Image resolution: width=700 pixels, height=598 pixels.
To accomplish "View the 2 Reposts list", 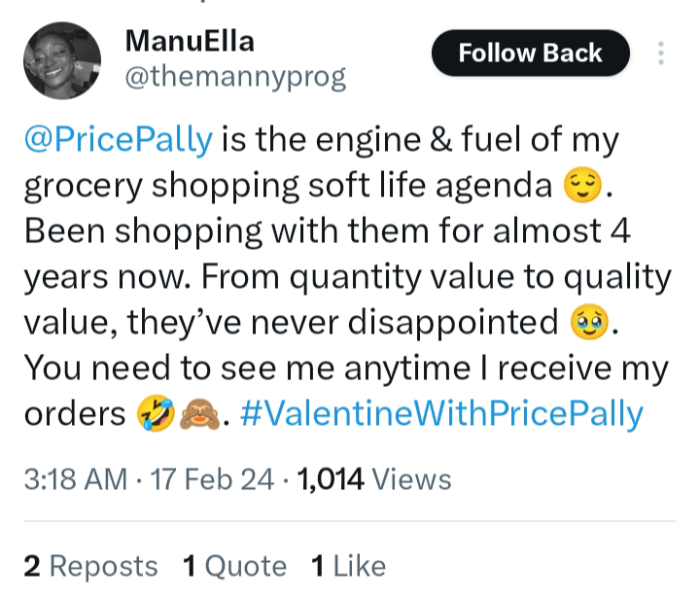I will 90,566.
